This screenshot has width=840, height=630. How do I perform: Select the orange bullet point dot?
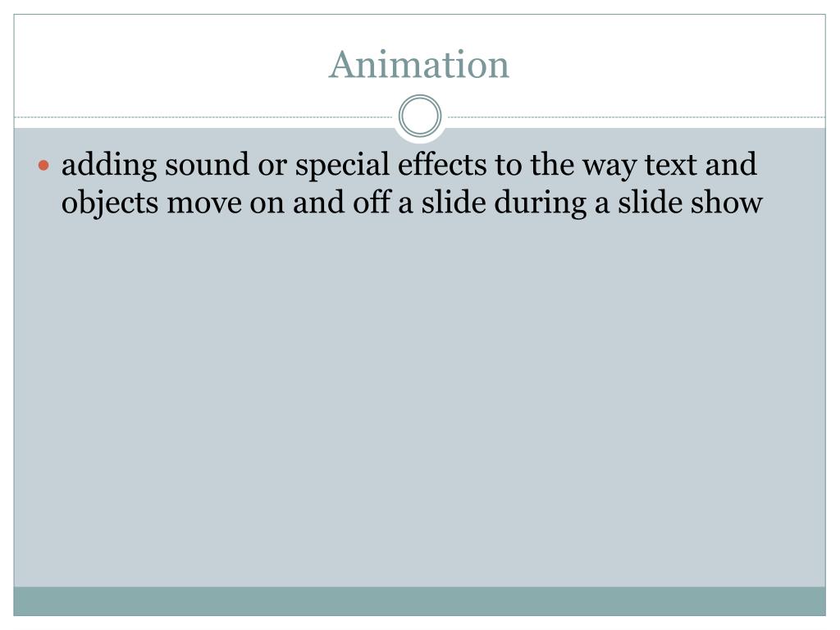[x=44, y=166]
